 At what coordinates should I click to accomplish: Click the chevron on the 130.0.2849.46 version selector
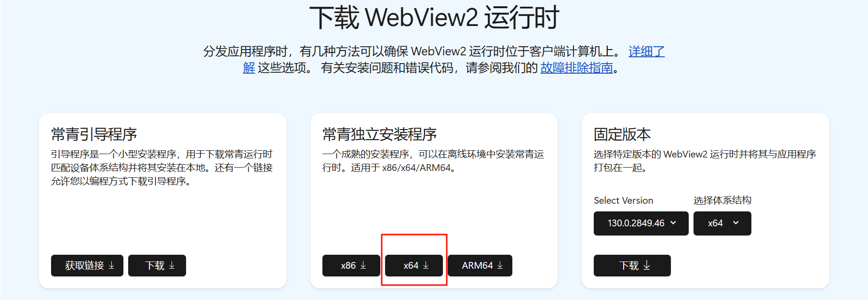(673, 223)
